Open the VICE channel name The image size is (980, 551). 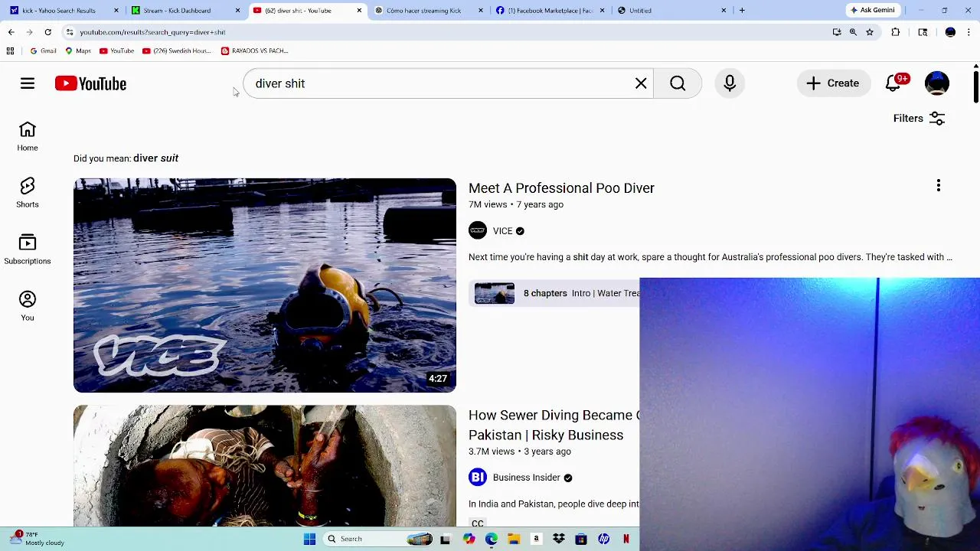(x=502, y=231)
